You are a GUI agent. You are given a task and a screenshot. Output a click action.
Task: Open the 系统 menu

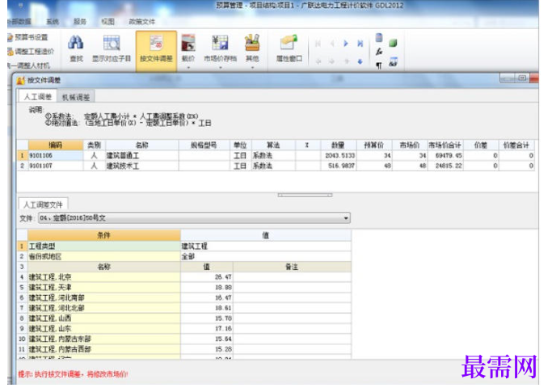53,22
